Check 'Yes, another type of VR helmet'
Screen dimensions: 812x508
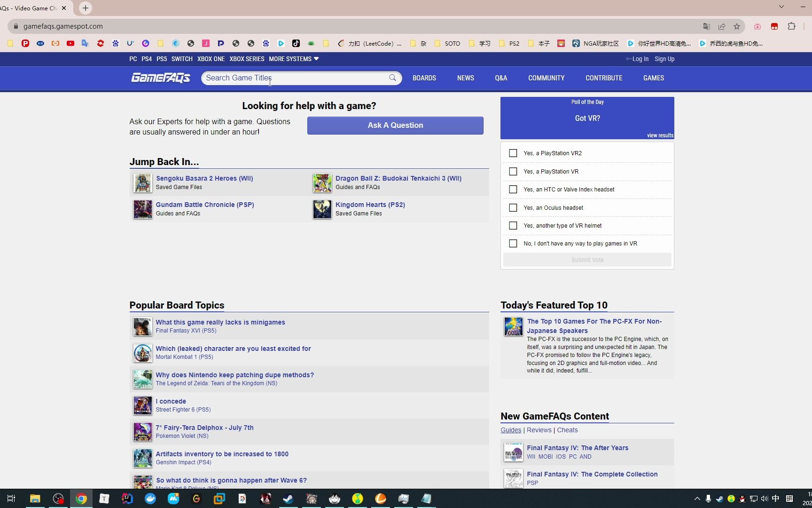513,226
